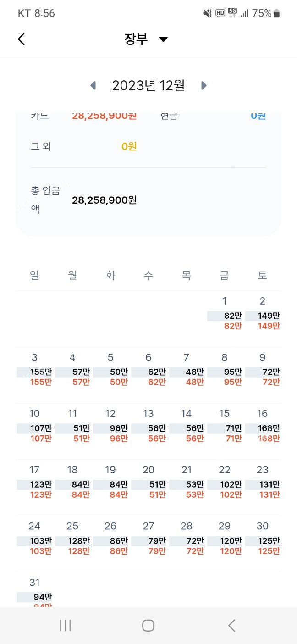297x644 pixels.
Task: Open December 6 entry showing 62만
Action: [148, 371]
